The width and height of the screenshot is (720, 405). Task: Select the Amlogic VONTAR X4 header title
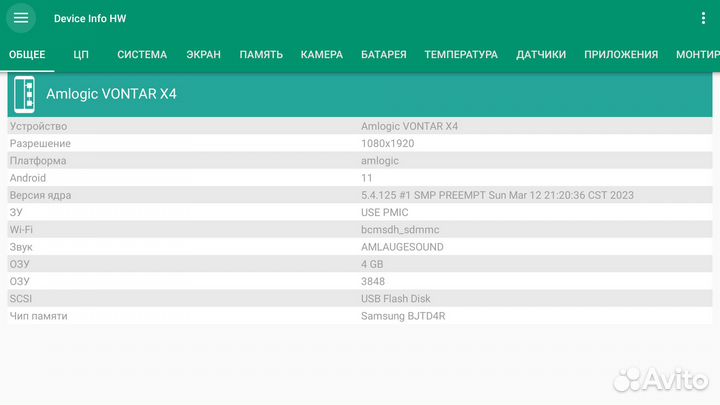111,94
